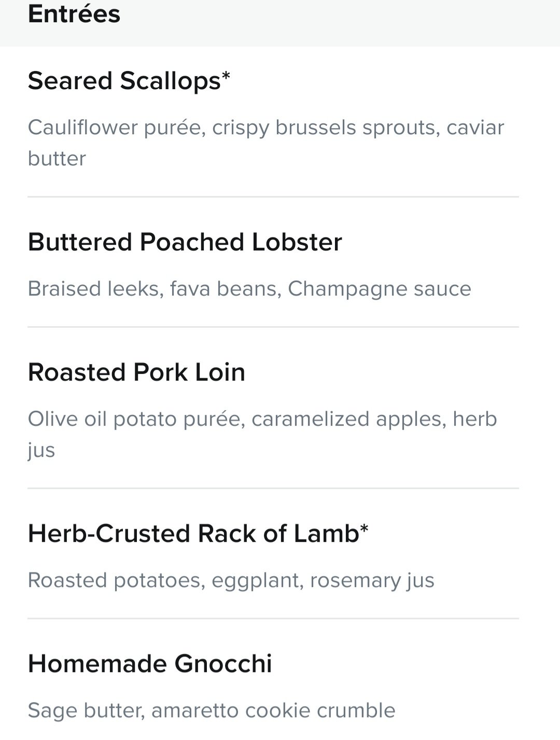560x740 pixels.
Task: Click 'amaretto cookie crumble' under Gnocchi
Action: (x=273, y=710)
